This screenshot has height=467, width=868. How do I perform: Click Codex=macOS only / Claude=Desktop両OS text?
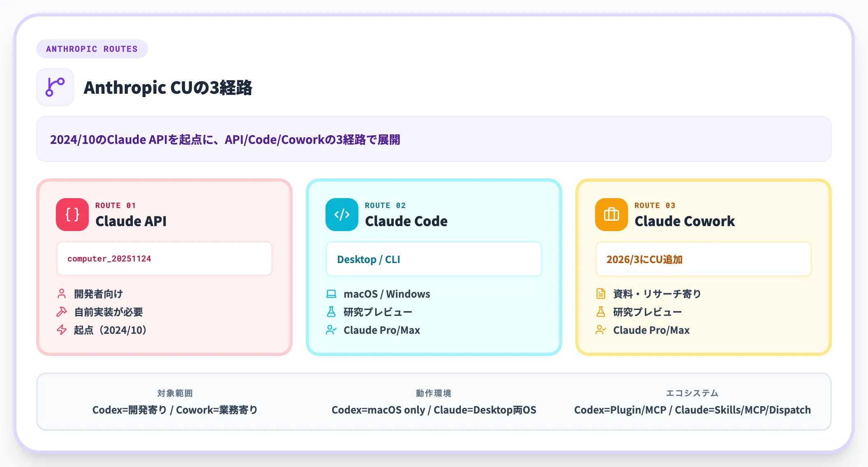pyautogui.click(x=434, y=410)
